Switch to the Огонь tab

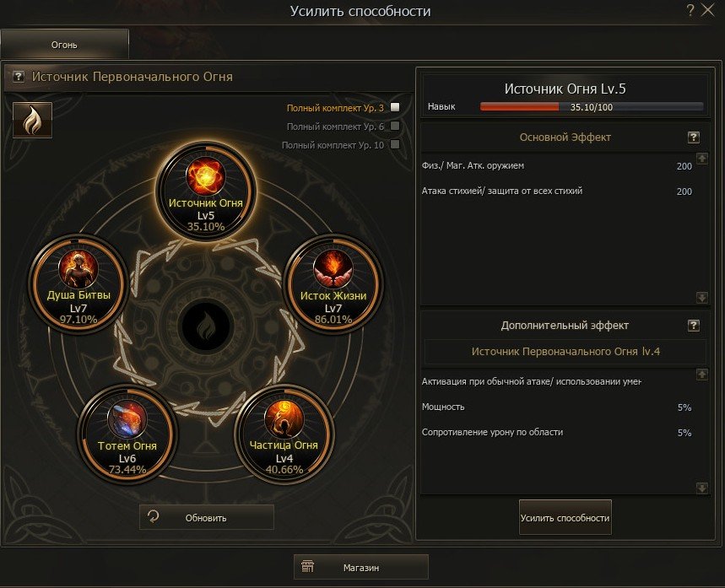point(64,45)
